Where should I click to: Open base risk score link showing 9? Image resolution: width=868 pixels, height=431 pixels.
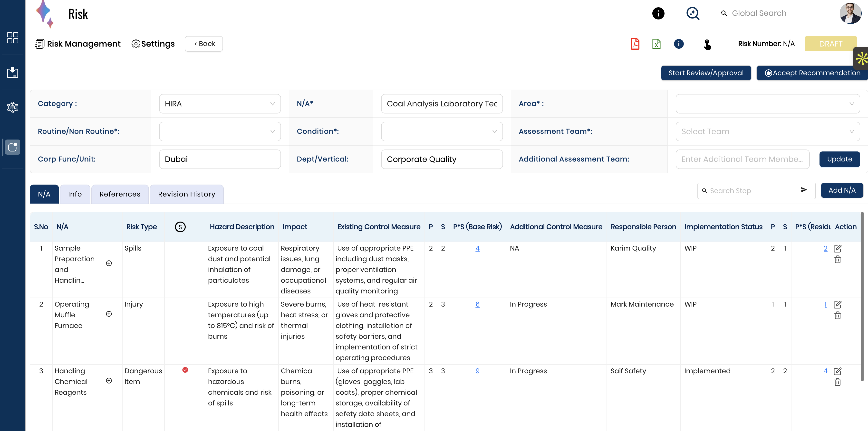click(x=477, y=371)
